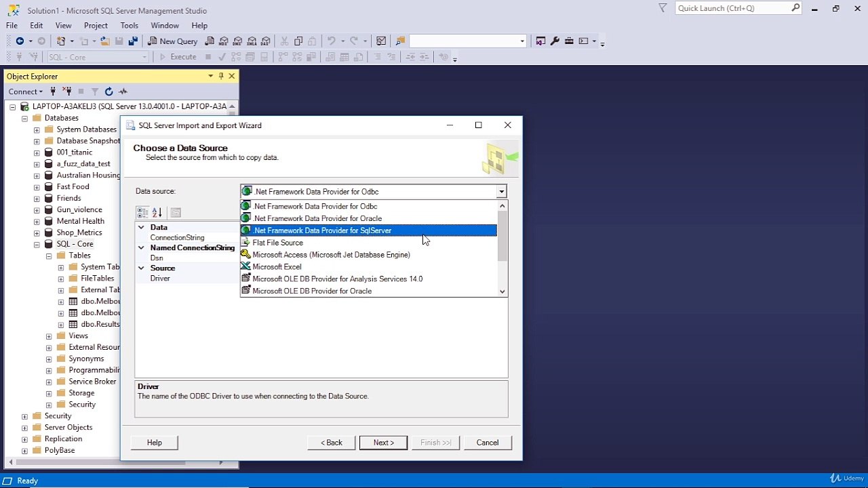The width and height of the screenshot is (868, 488).
Task: Select Microsoft OLE DB Provider for Analysis Services 14.0
Action: (369, 279)
